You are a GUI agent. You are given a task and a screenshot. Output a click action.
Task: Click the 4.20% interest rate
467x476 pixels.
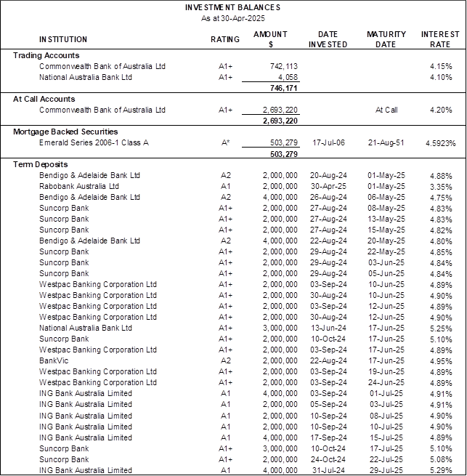(441, 110)
